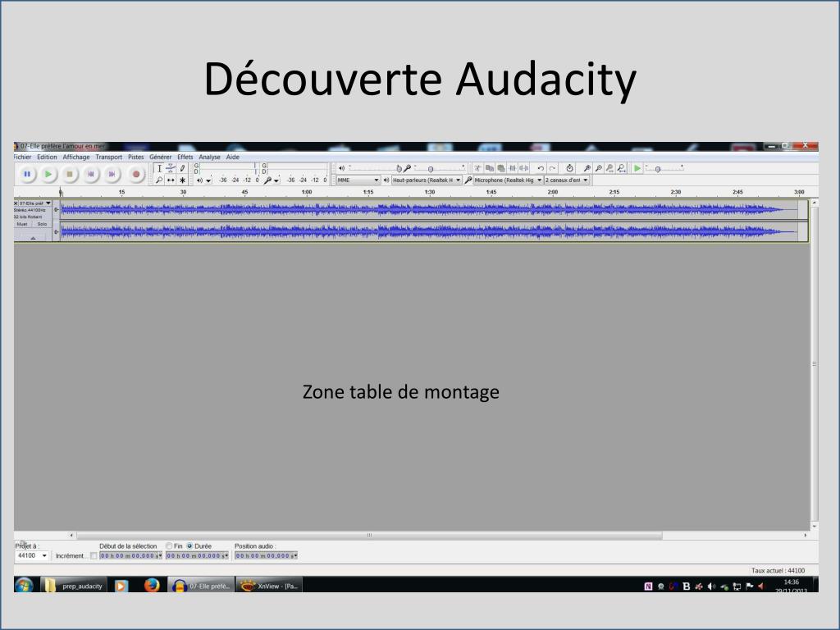Open the Fichier menu
840x630 pixels.
[22, 157]
